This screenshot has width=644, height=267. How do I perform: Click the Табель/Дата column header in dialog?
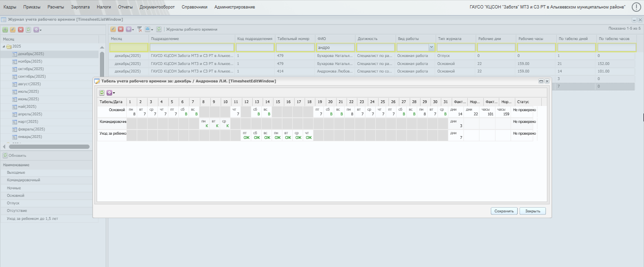pyautogui.click(x=112, y=102)
